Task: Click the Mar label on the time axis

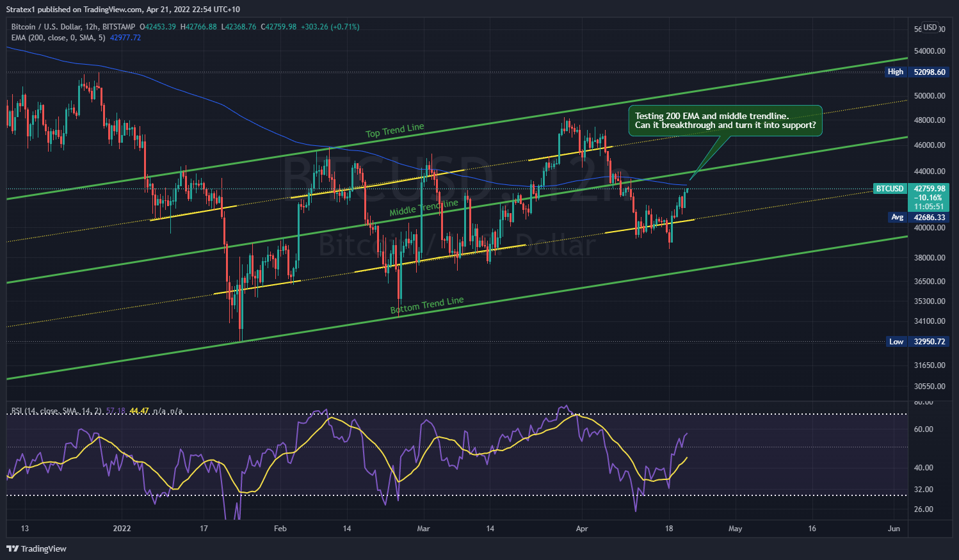Action: (x=423, y=529)
